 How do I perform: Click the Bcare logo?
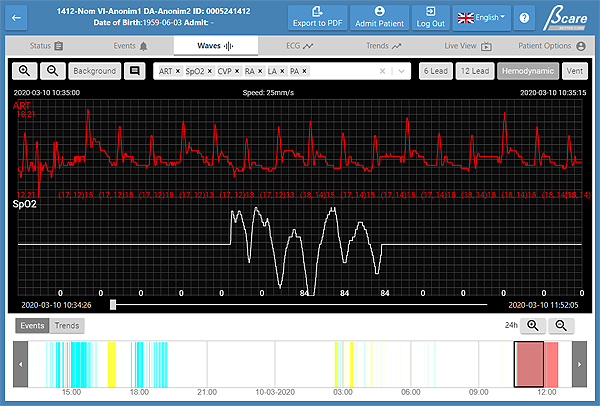click(565, 19)
